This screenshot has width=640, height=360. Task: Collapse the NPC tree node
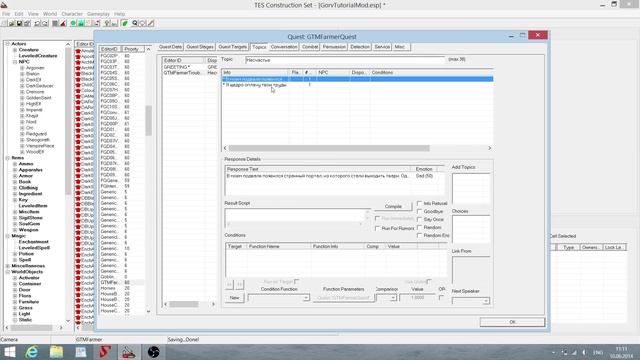tap(15, 62)
